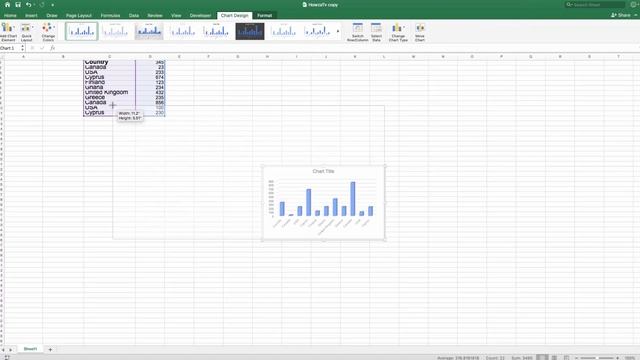Open the Data tab
640x360 pixels.
click(x=134, y=16)
